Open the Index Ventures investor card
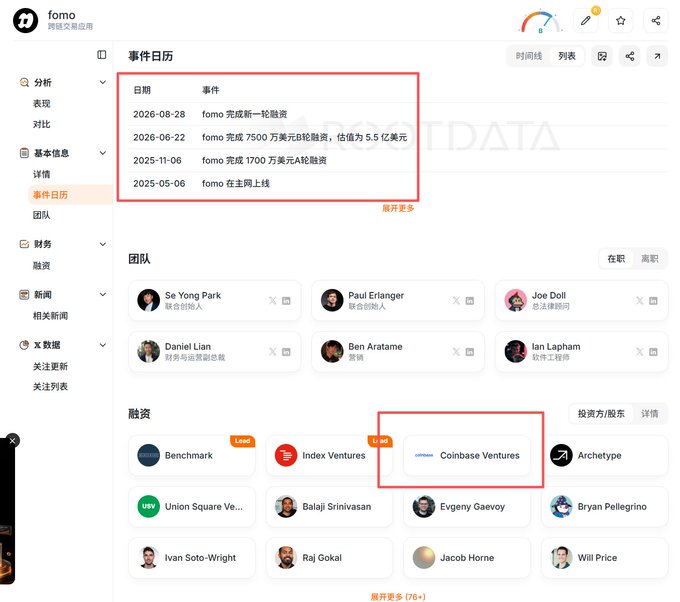 329,455
